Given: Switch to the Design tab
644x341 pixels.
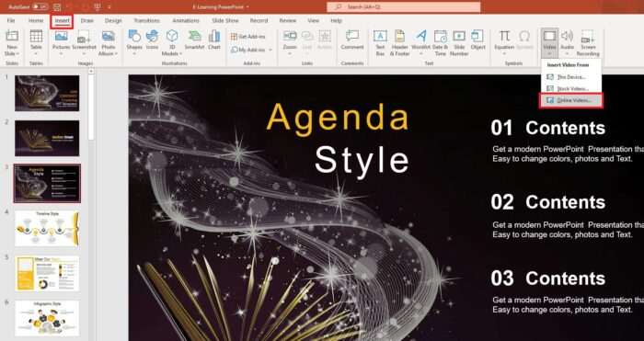Looking at the screenshot, I should (x=113, y=20).
